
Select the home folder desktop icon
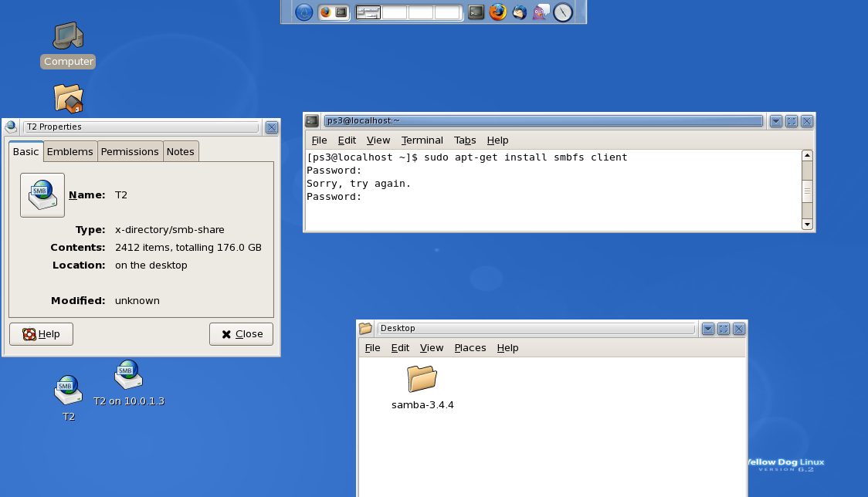coord(68,99)
